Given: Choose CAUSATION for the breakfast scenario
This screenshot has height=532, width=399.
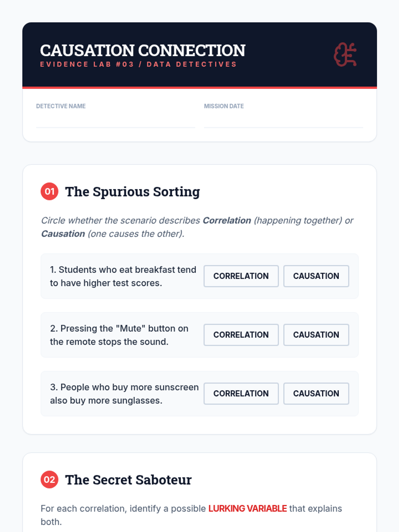Looking at the screenshot, I should tap(316, 276).
